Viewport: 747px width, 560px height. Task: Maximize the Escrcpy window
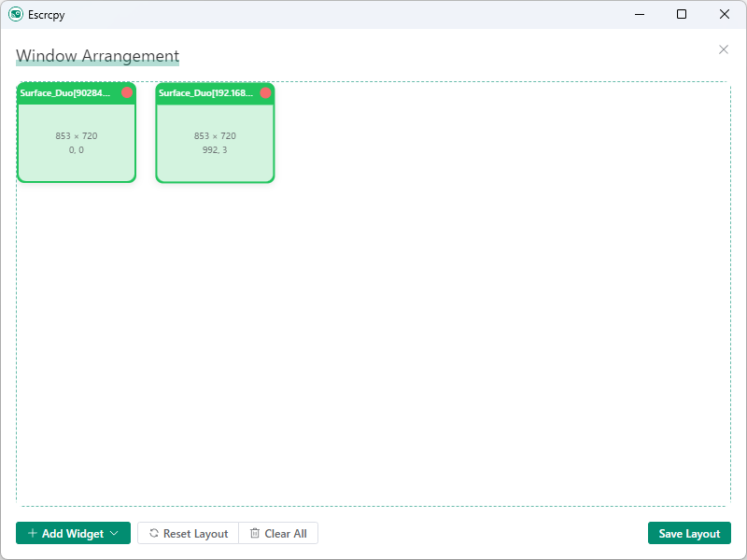click(682, 14)
